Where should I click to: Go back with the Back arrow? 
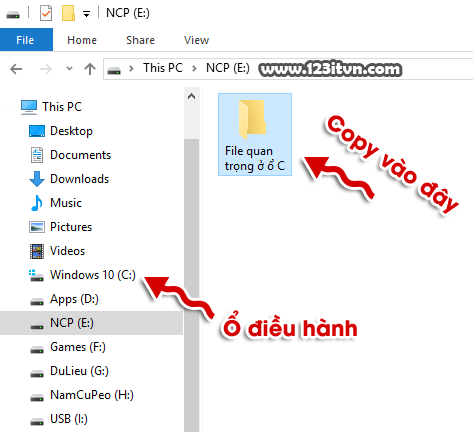tap(16, 69)
